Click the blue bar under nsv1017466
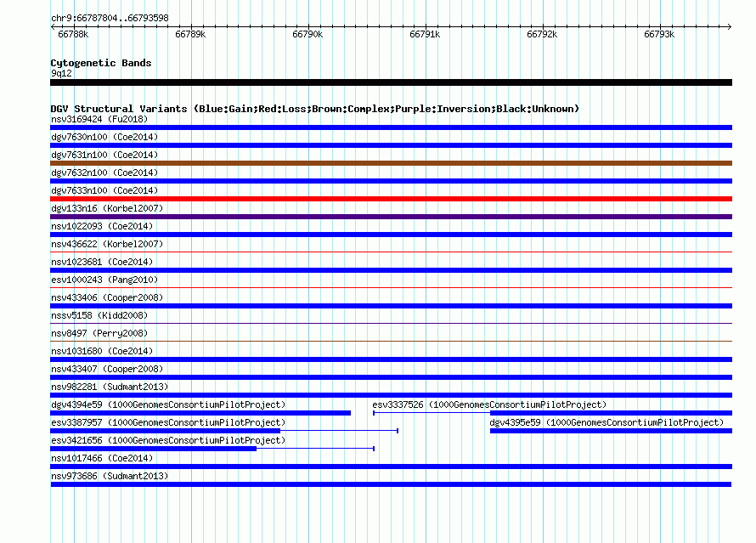 pyautogui.click(x=391, y=467)
